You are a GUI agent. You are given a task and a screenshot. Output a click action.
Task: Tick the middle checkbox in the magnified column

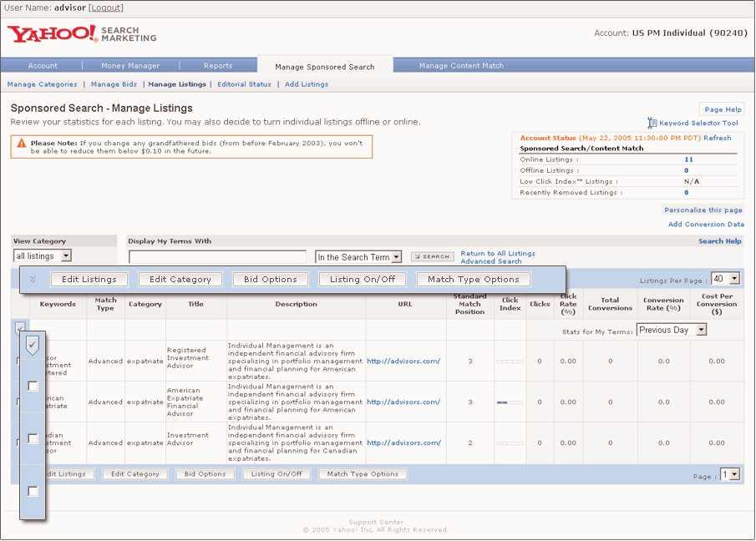(33, 438)
